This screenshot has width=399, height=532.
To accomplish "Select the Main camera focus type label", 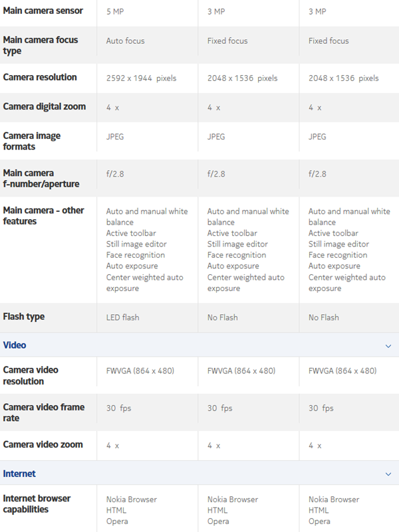I will pyautogui.click(x=41, y=45).
